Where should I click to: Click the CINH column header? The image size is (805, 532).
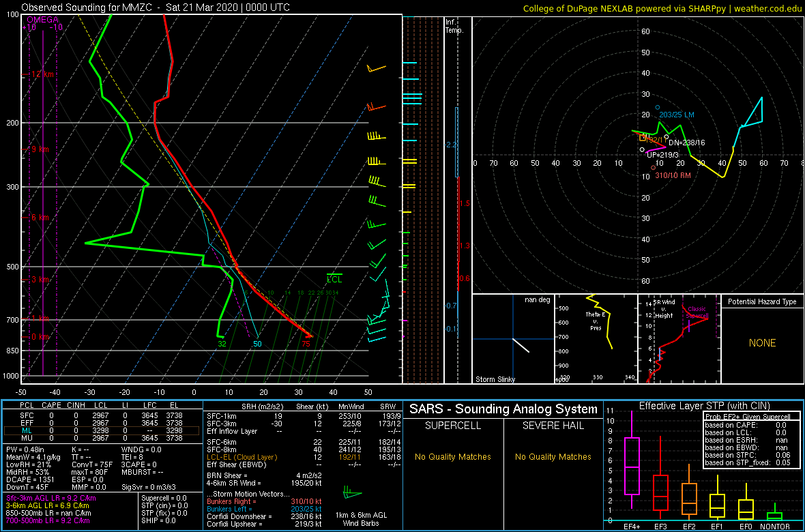77,406
